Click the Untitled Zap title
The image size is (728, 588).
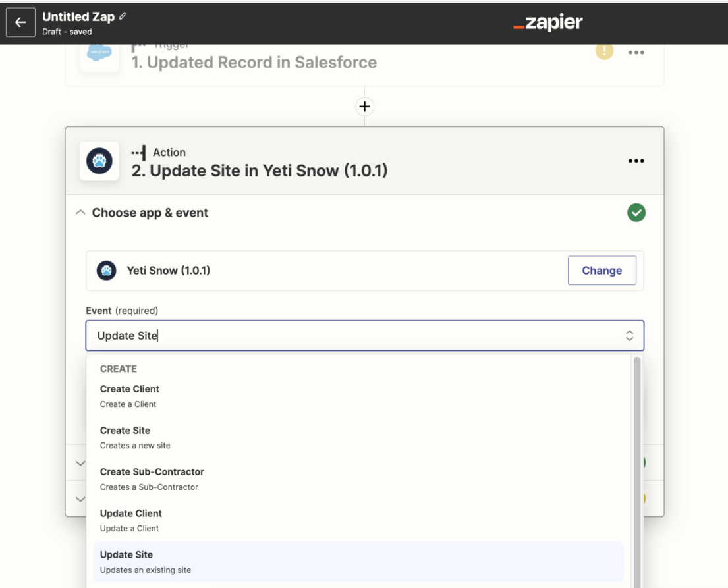[78, 16]
